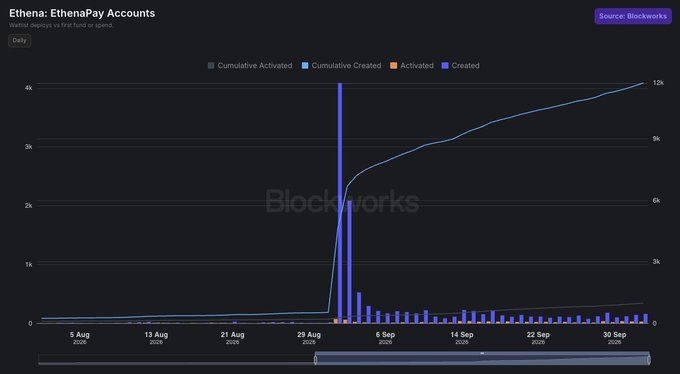
Task: Select the right range slider handle
Action: point(649,360)
